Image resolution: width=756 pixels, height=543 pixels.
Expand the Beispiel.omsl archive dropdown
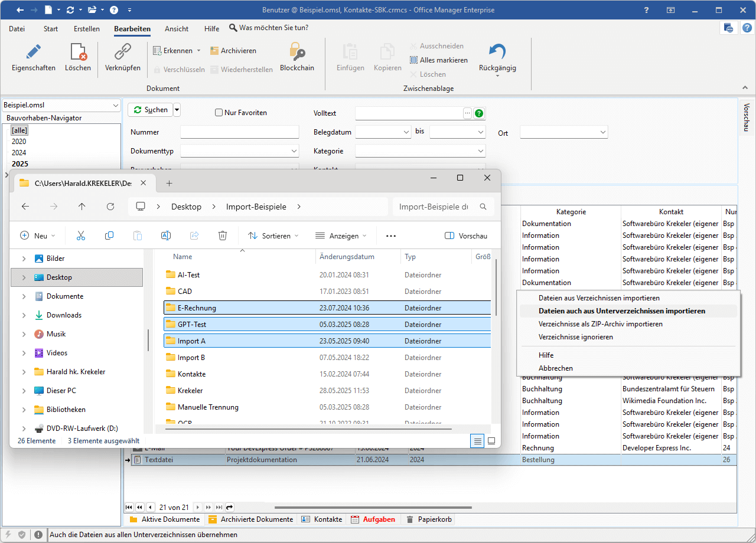click(115, 106)
